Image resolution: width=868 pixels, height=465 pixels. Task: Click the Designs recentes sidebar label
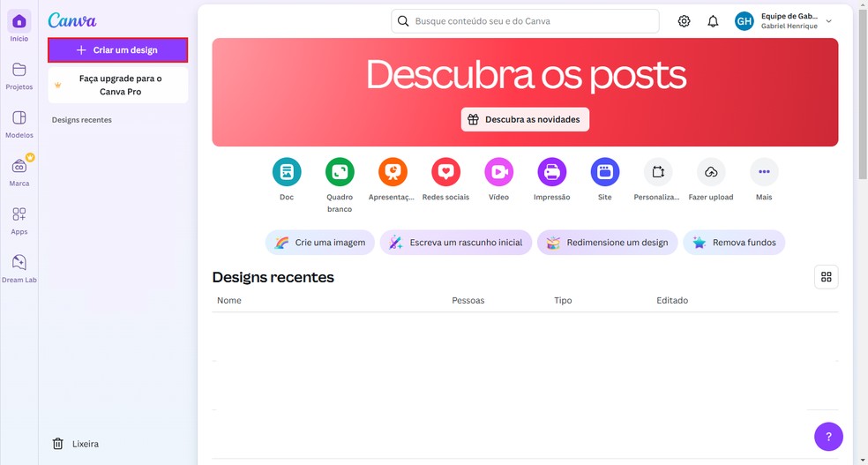(x=82, y=120)
